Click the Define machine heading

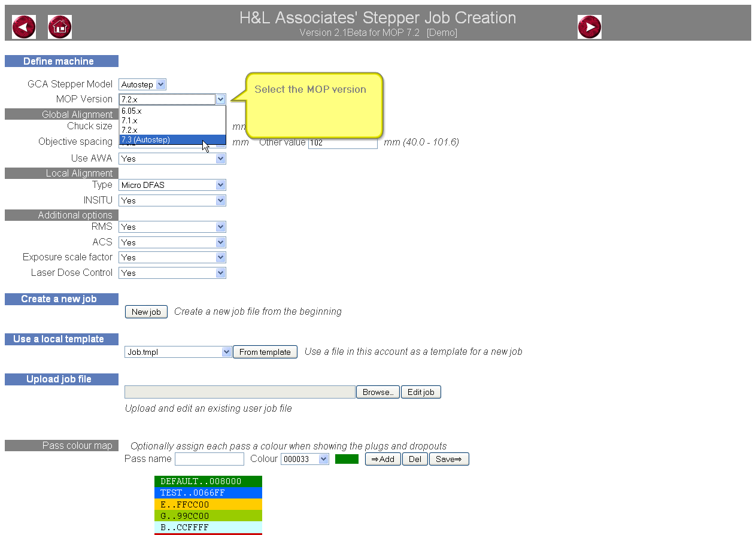click(x=62, y=61)
